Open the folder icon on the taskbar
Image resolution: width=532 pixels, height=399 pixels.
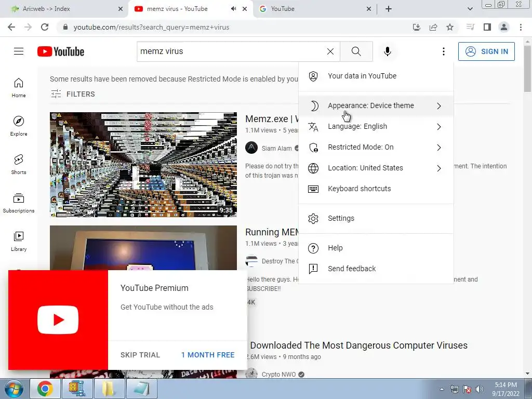click(109, 389)
